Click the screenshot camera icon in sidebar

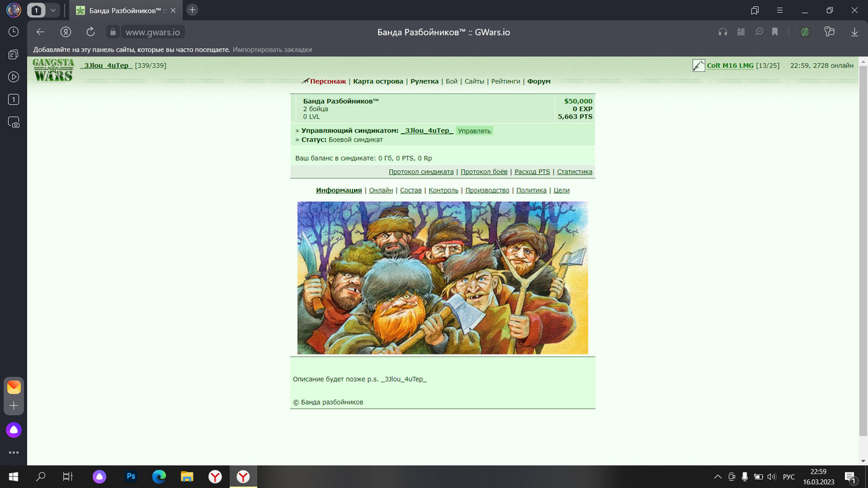14,123
